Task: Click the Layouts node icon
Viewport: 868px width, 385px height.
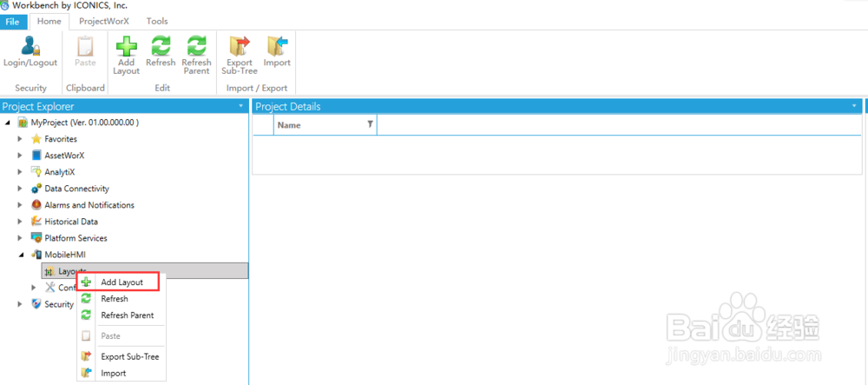Action: click(x=49, y=271)
